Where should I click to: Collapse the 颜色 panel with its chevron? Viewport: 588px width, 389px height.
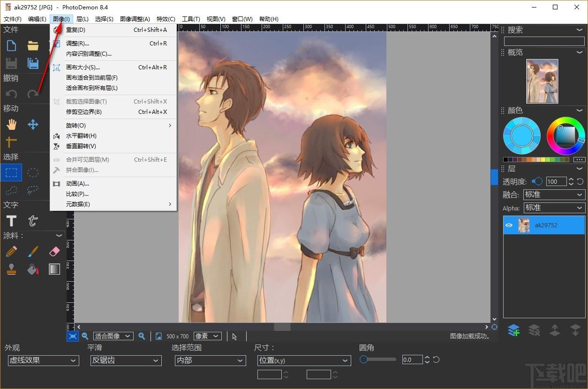point(580,110)
